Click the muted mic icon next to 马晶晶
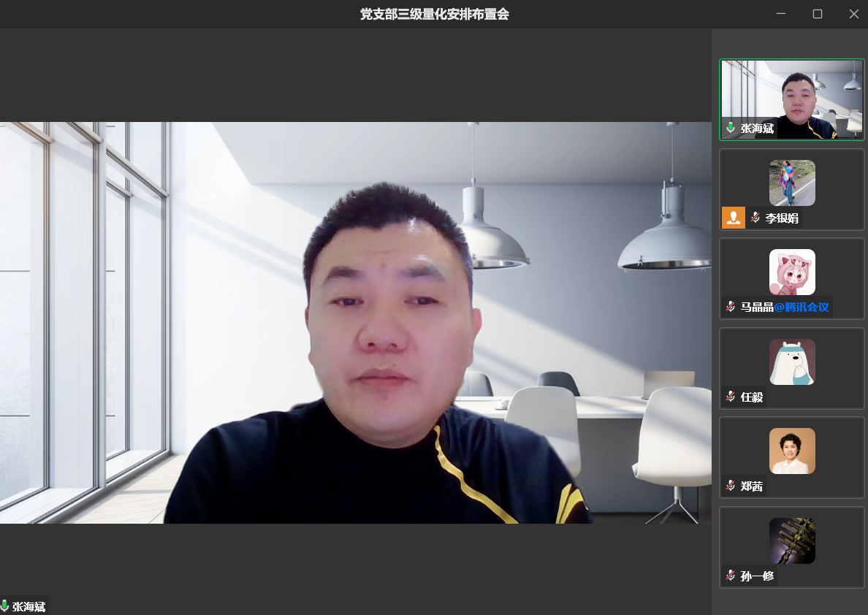 (x=730, y=307)
